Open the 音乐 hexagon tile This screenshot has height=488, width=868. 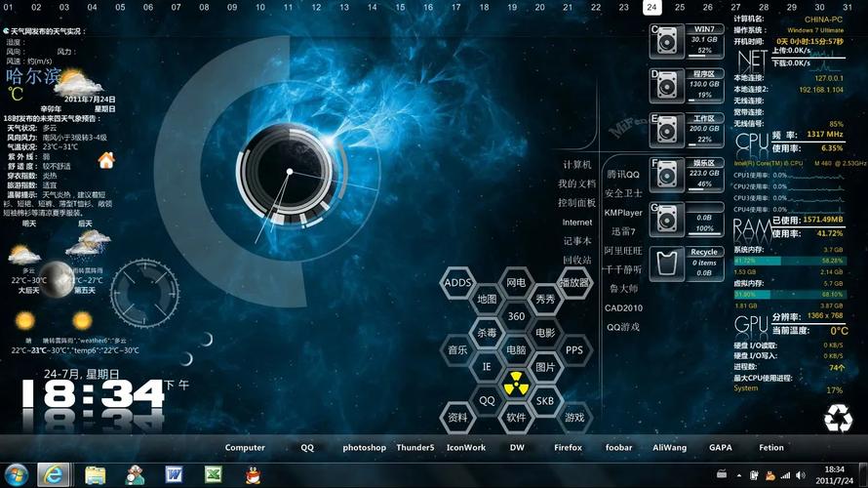(457, 350)
